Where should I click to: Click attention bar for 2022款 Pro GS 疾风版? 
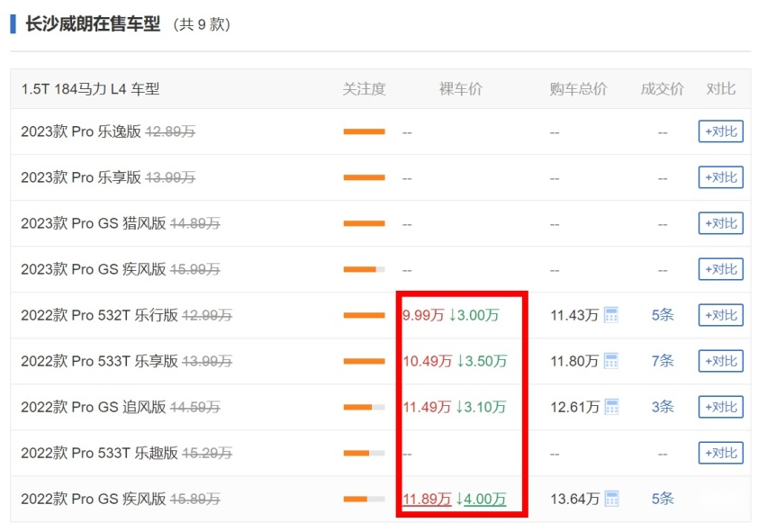point(364,500)
